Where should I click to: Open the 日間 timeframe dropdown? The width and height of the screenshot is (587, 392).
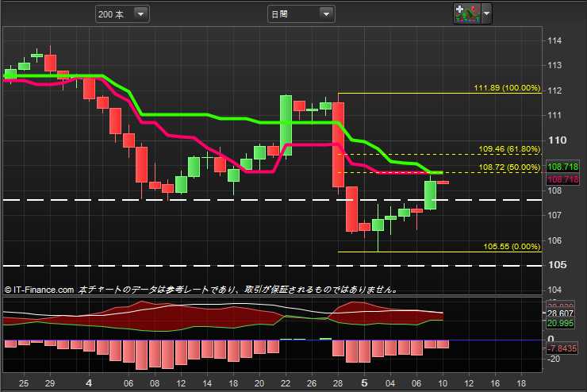301,14
